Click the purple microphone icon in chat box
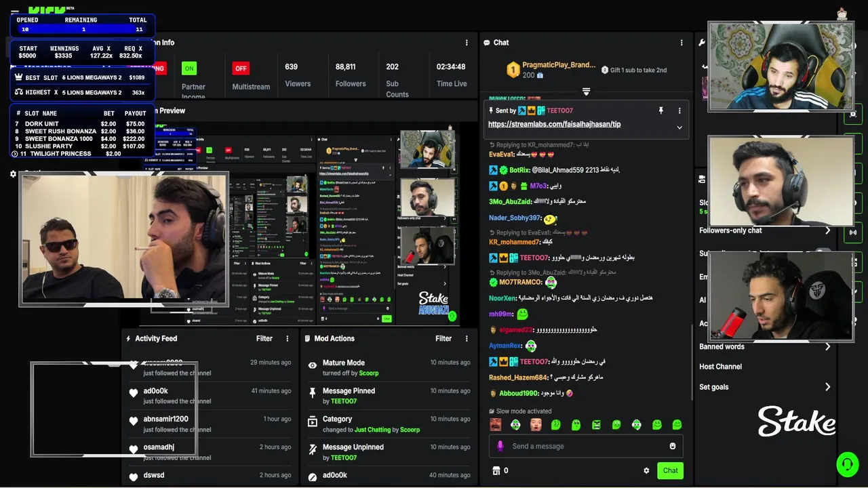 [500, 446]
